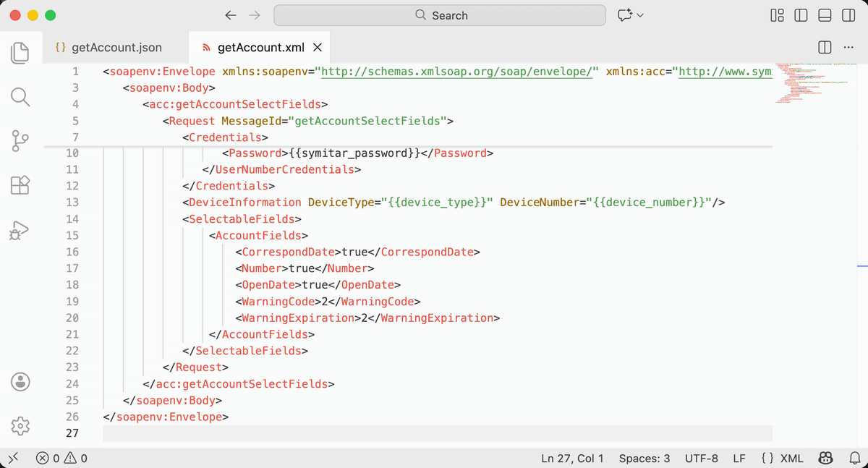Image resolution: width=868 pixels, height=468 pixels.
Task: Open Run and Debug view
Action: pos(20,230)
